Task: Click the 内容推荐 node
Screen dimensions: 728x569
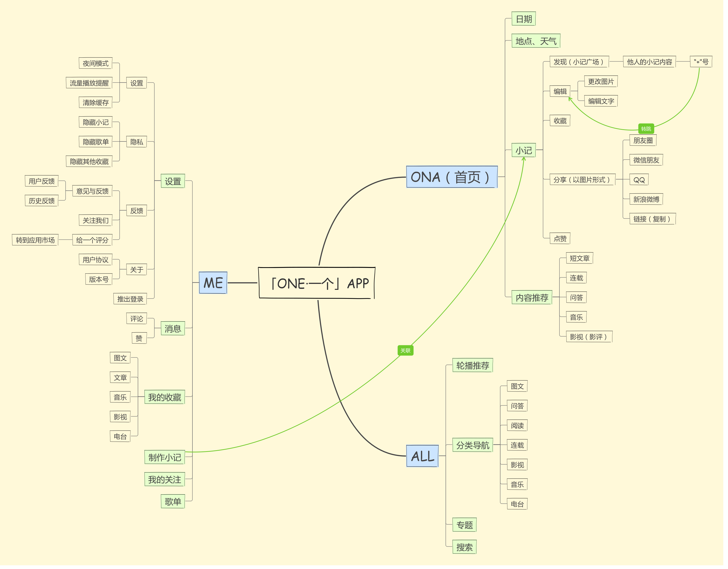Action: click(x=535, y=299)
